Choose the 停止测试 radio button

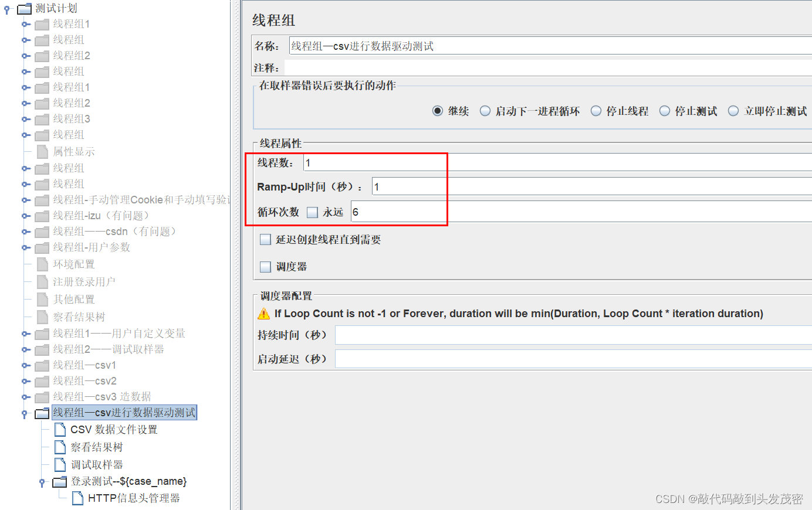point(665,111)
